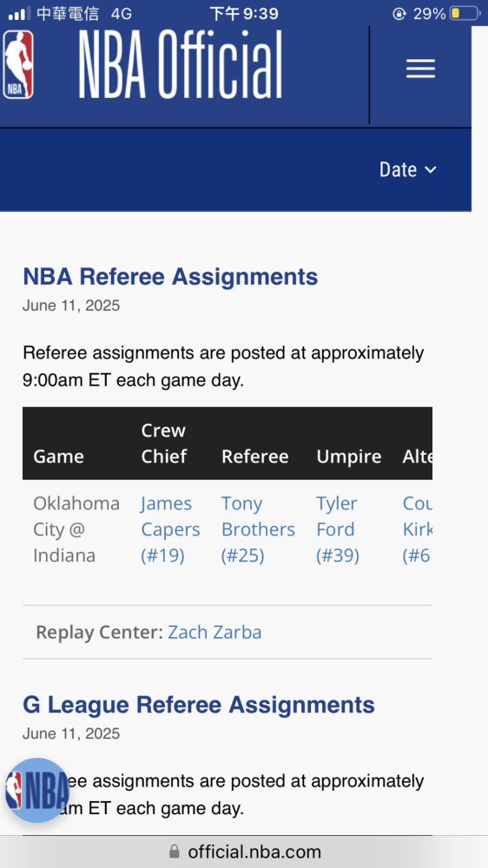Open Zach Zarba Replay Center link
This screenshot has height=868, width=488.
pos(214,632)
